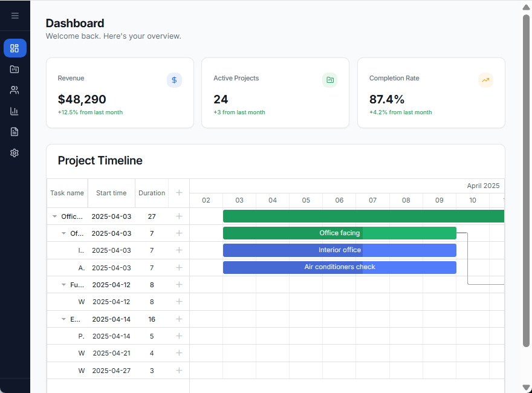Open the bar chart Analytics icon
This screenshot has height=393, width=532.
click(15, 111)
